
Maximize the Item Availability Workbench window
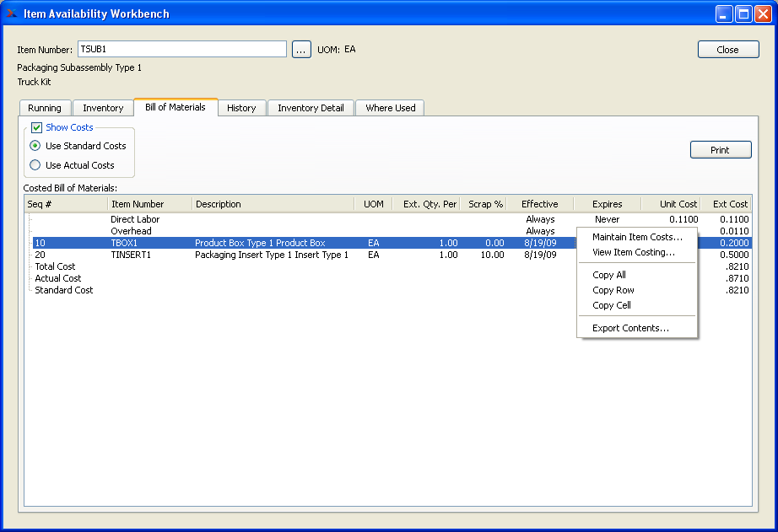(x=743, y=13)
